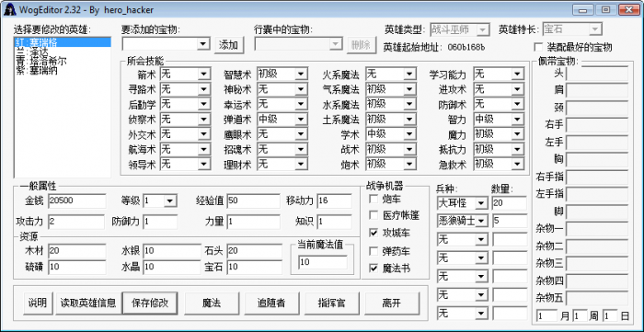Click the 石头 ore field
Screen dimensions: 644x332
(x=254, y=251)
